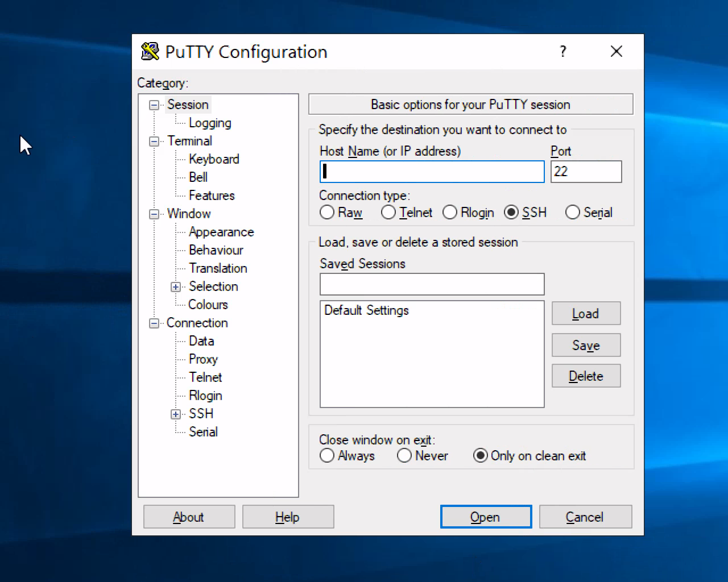Click the Help button
This screenshot has width=728, height=582.
(288, 517)
